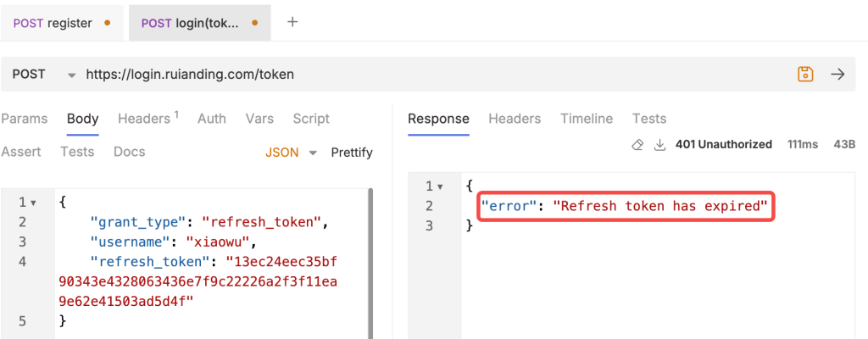Click the Prettify button
The width and height of the screenshot is (868, 339).
[352, 153]
